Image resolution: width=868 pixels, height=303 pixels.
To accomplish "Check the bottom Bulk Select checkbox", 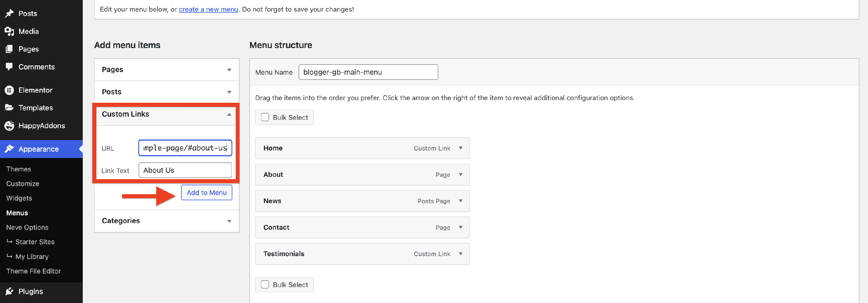I will pos(265,284).
